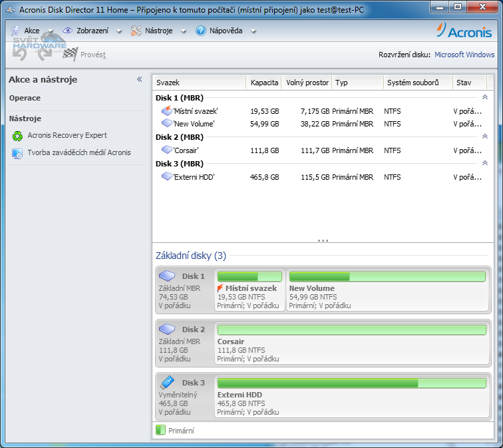Image resolution: width=503 pixels, height=448 pixels.
Task: Click the Nástroje wrench icon
Action: pos(136,31)
